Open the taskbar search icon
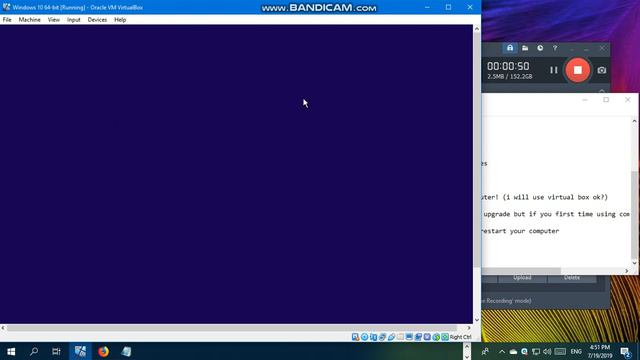Viewport: 640px width, 360px height. pyautogui.click(x=34, y=351)
